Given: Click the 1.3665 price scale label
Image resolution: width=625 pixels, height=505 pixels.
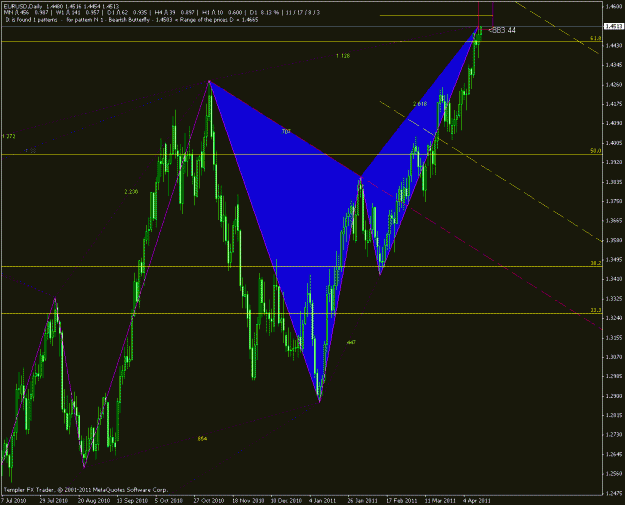Looking at the screenshot, I should click(614, 221).
